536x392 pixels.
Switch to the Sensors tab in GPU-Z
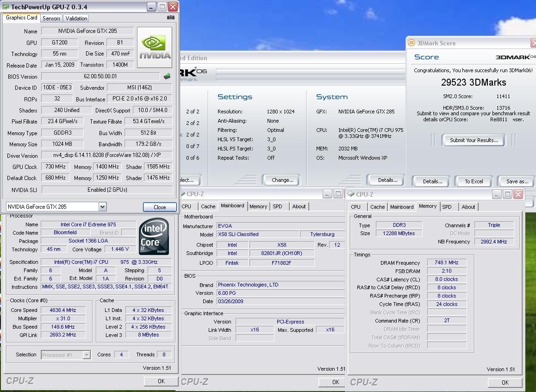tap(51, 19)
